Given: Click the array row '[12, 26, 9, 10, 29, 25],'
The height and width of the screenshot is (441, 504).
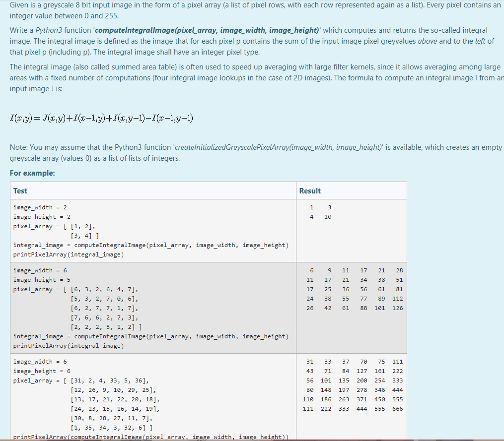Looking at the screenshot, I should 113,390.
